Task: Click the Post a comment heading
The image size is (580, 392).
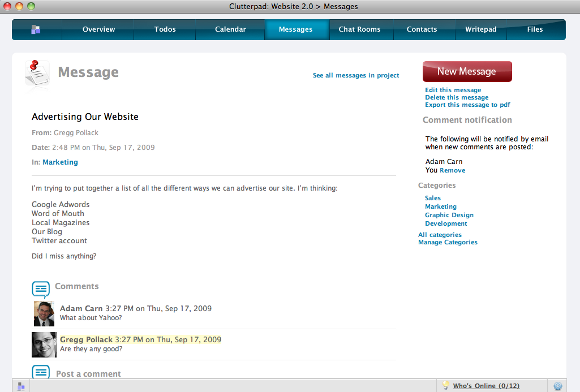Action: point(88,374)
